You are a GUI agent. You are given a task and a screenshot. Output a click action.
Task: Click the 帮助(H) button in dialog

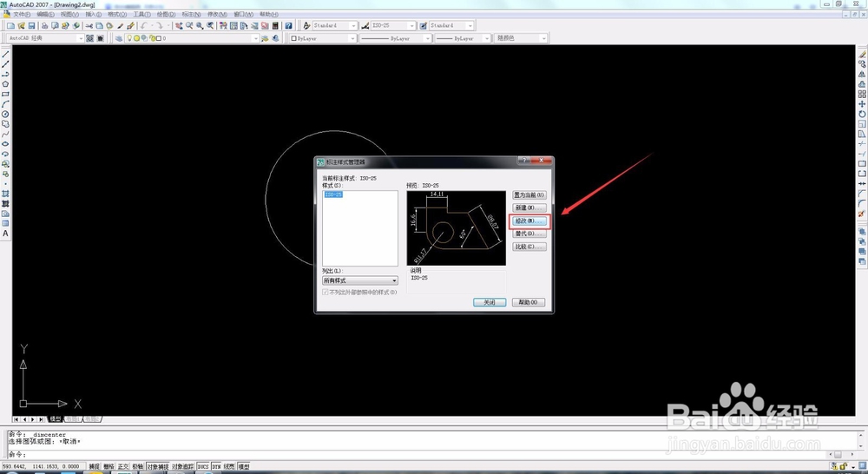pos(529,302)
